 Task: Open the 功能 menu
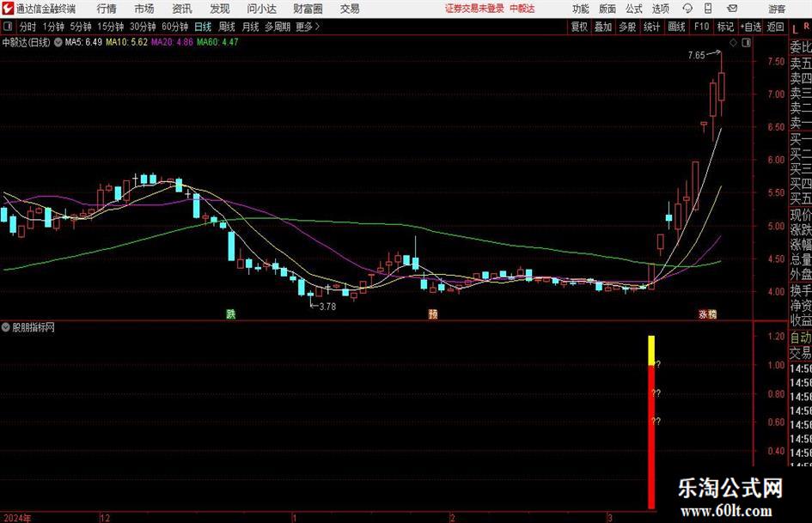581,9
